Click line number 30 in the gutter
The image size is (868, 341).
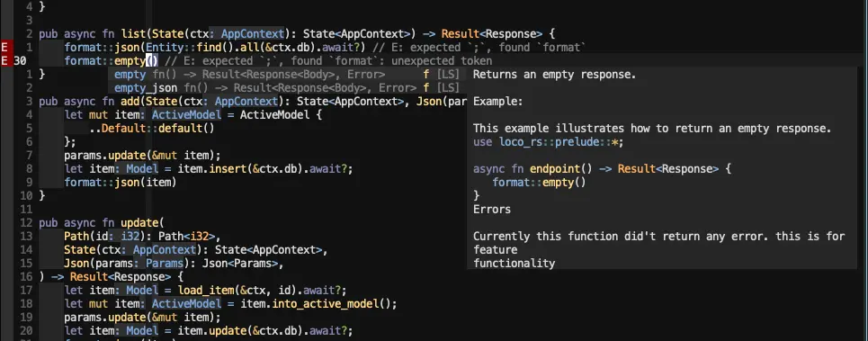pos(20,61)
